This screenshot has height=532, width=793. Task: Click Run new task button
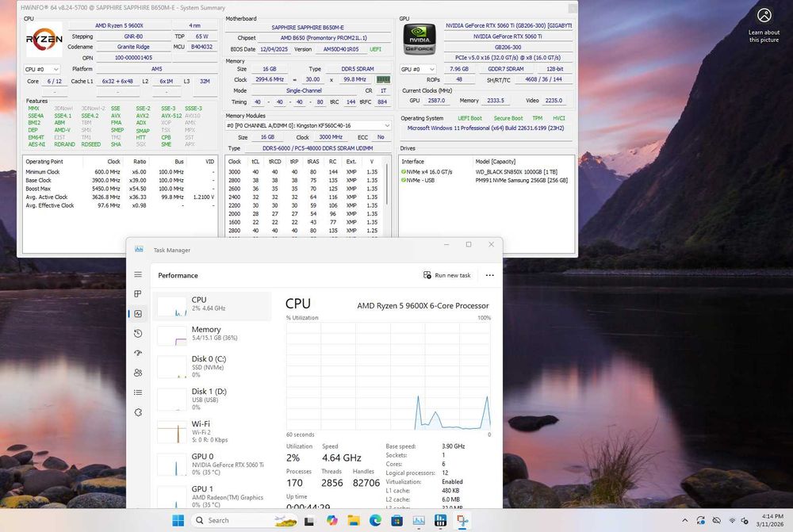click(446, 275)
